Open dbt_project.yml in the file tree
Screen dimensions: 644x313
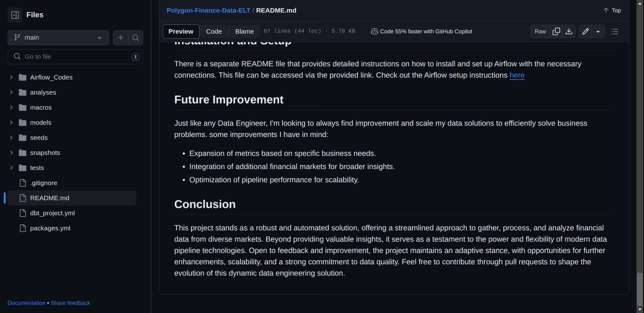tap(52, 213)
